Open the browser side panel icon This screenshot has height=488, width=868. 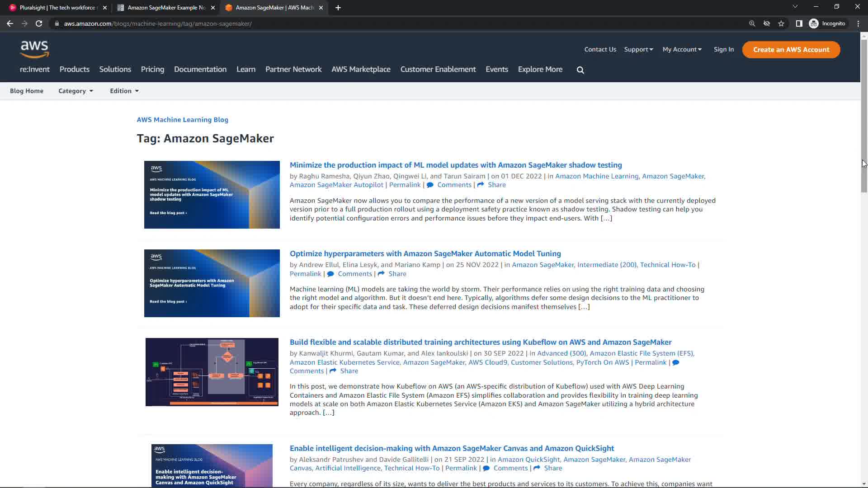coord(799,23)
